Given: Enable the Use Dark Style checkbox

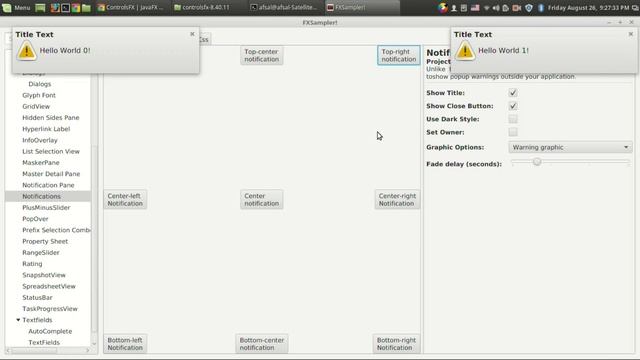Looking at the screenshot, I should 513,119.
